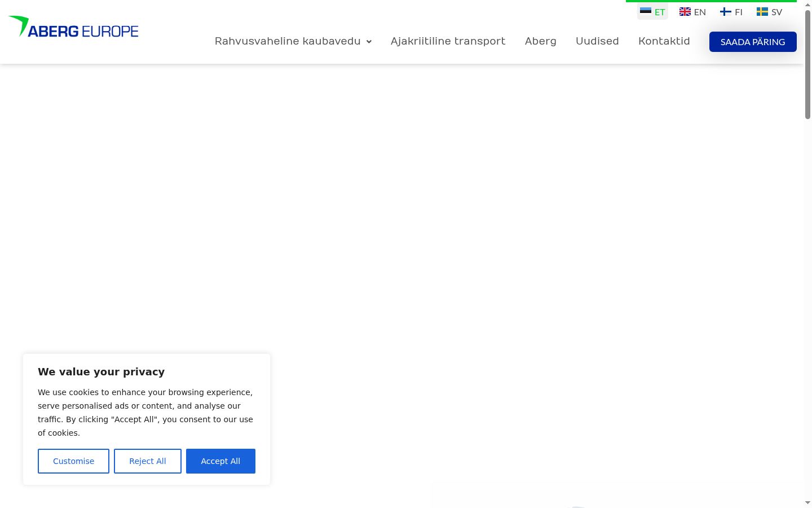
Task: Select the ET language option
Action: 652,12
